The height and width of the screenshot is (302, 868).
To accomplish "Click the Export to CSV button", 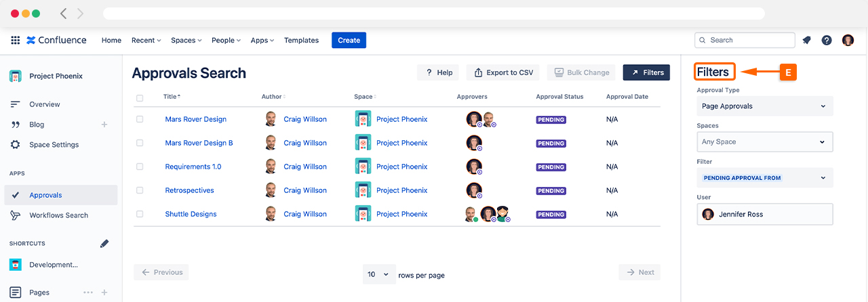I will pyautogui.click(x=504, y=72).
